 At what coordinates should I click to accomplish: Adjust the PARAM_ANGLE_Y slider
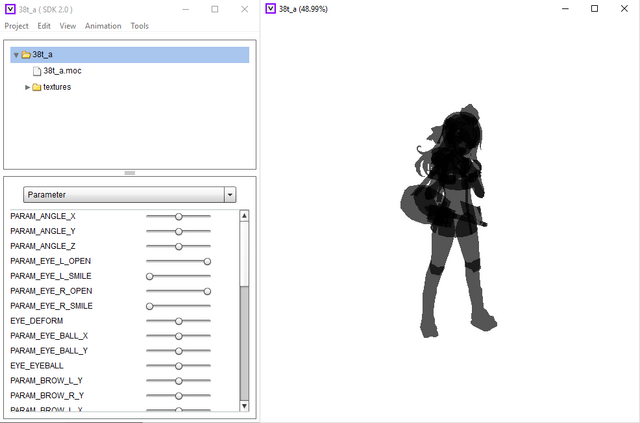tap(178, 232)
